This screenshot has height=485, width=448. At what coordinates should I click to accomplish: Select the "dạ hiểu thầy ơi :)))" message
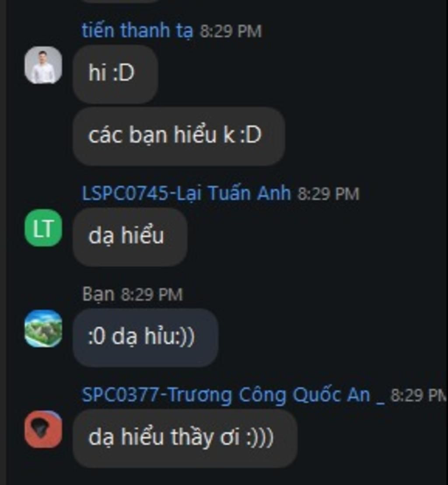(x=185, y=438)
